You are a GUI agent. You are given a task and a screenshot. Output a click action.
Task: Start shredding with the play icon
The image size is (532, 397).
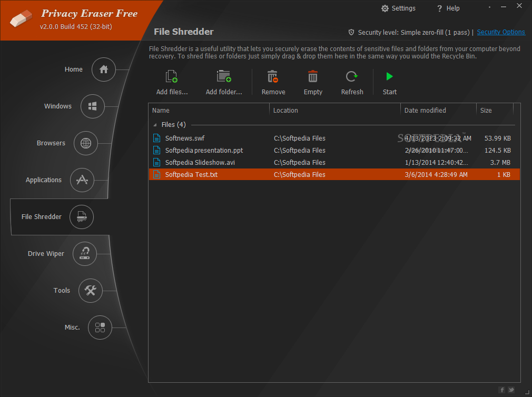[x=389, y=77]
